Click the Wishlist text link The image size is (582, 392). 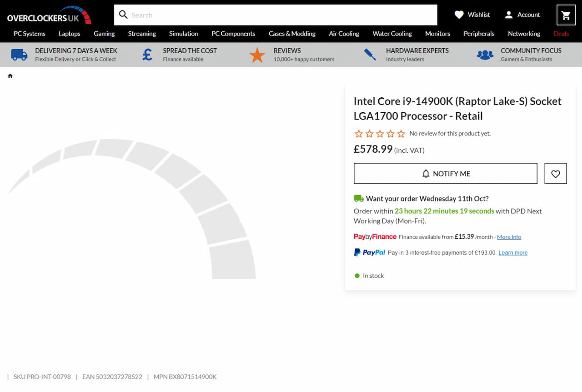pos(479,15)
